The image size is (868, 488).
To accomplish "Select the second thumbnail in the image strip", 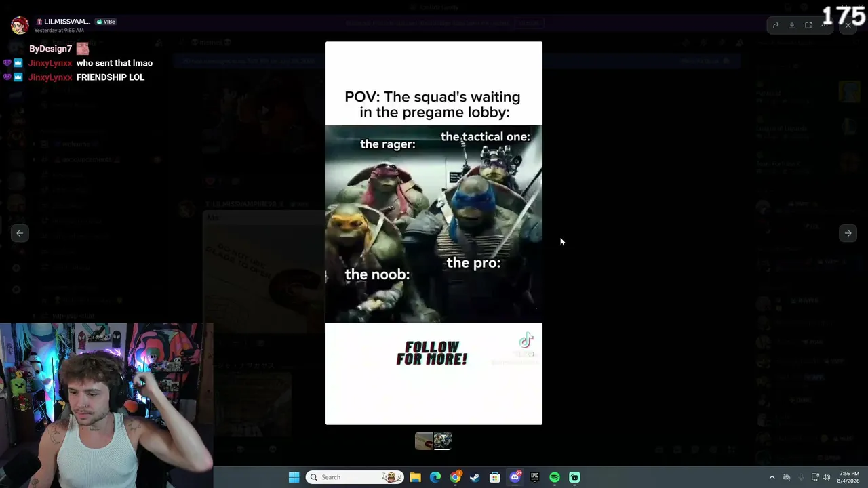I will click(x=443, y=441).
